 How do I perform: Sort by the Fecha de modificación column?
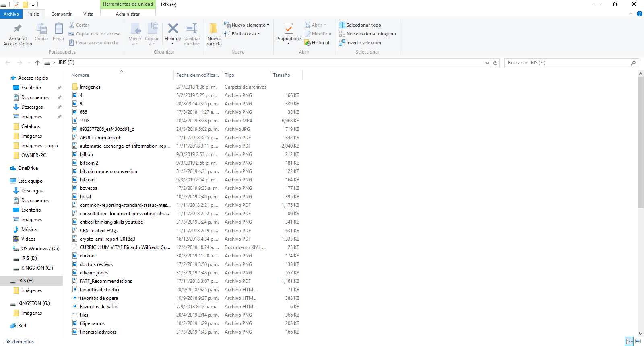(198, 75)
